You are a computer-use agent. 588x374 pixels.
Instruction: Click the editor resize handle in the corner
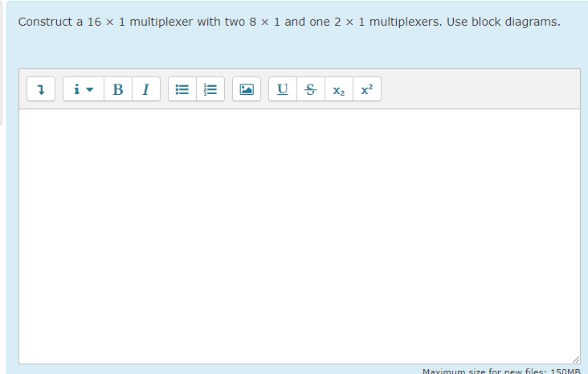pos(576,360)
